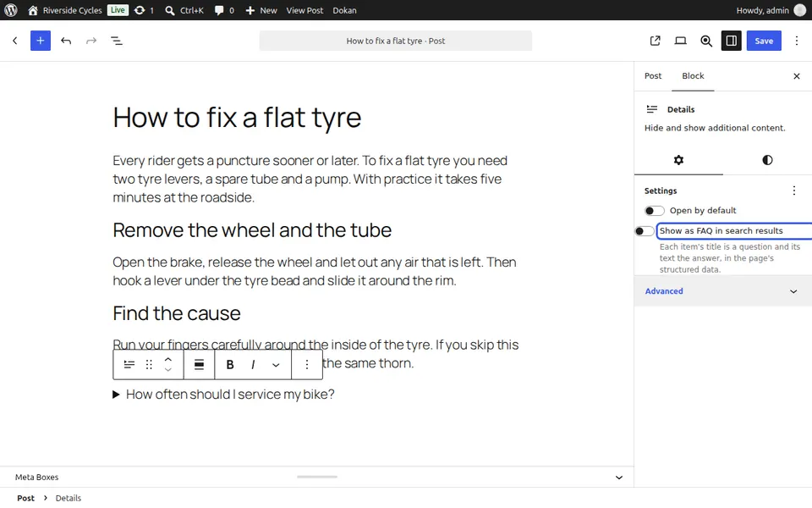Click View Post in admin bar
The height and width of the screenshot is (508, 812).
pyautogui.click(x=304, y=10)
